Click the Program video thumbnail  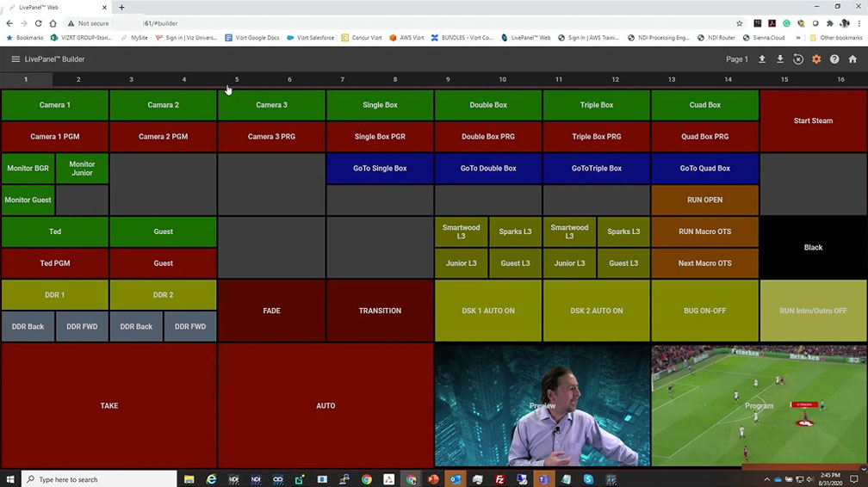pyautogui.click(x=759, y=405)
